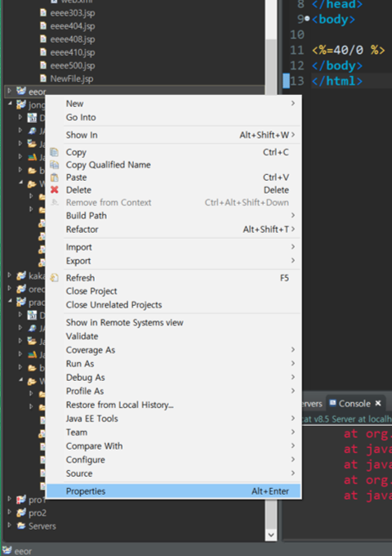Open the Build Path submenu
392x556 pixels.
click(173, 216)
